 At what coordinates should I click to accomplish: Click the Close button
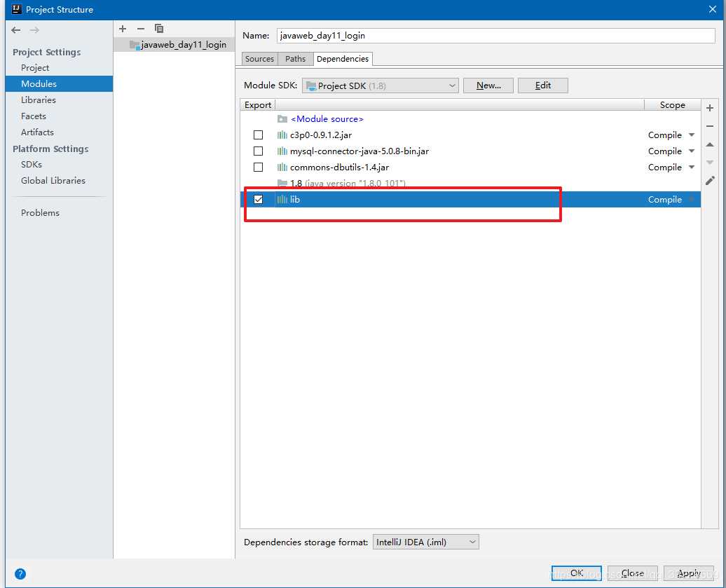633,573
